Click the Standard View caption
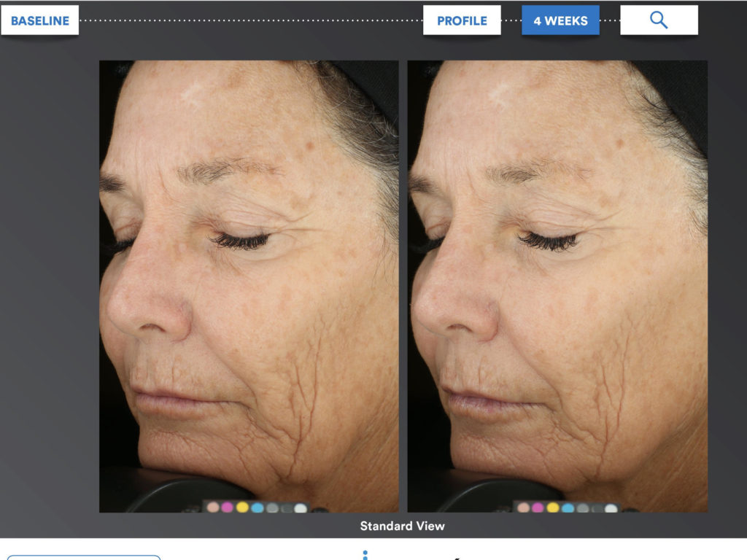The image size is (747, 560). [403, 526]
